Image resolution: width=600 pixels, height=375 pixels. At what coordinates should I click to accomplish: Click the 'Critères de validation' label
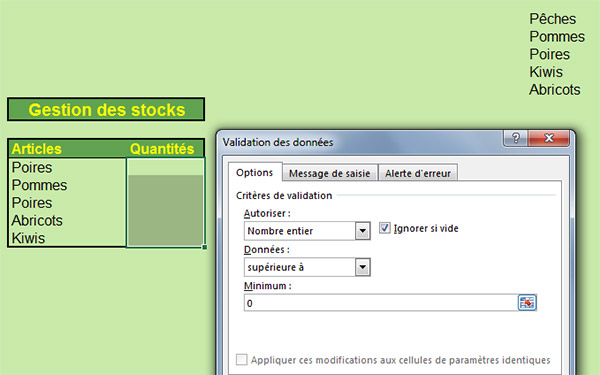[x=284, y=196]
